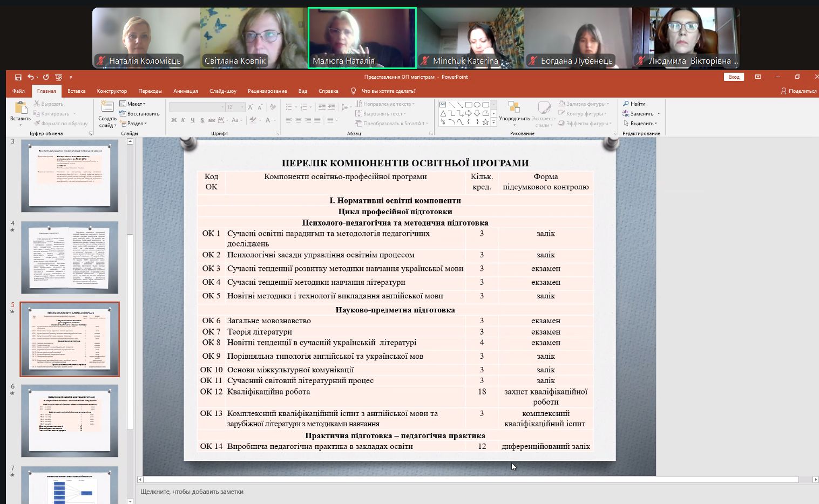
Task: Click the Save icon in quick access toolbar
Action: click(x=18, y=77)
